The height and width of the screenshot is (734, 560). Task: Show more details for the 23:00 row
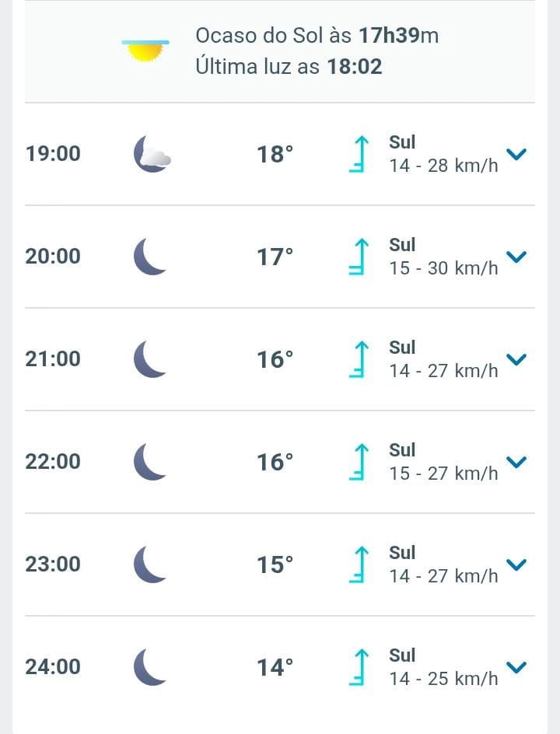516,564
